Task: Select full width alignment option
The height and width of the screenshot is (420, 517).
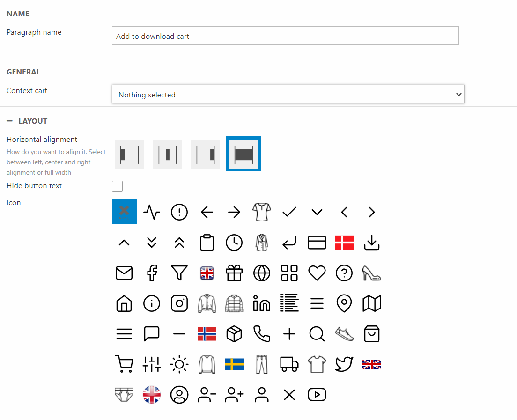Action: [244, 154]
